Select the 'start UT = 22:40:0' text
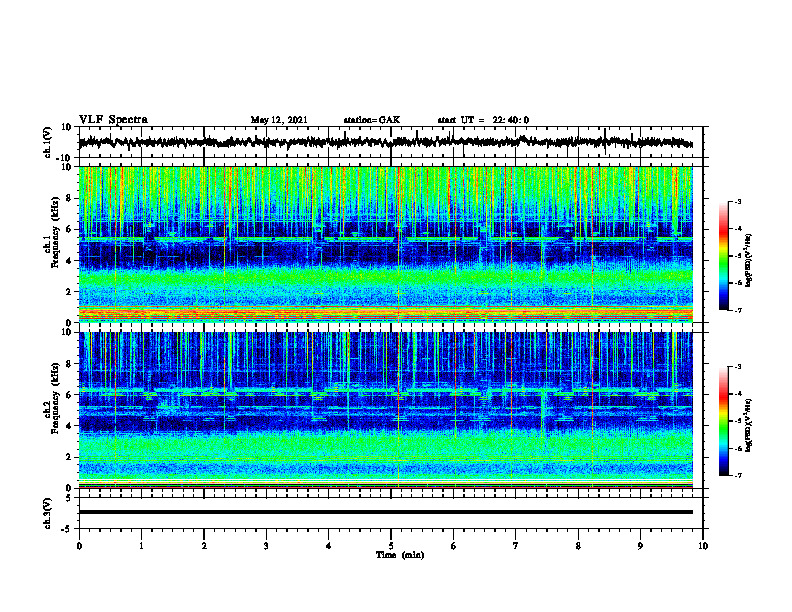792x612 pixels. tap(483, 120)
